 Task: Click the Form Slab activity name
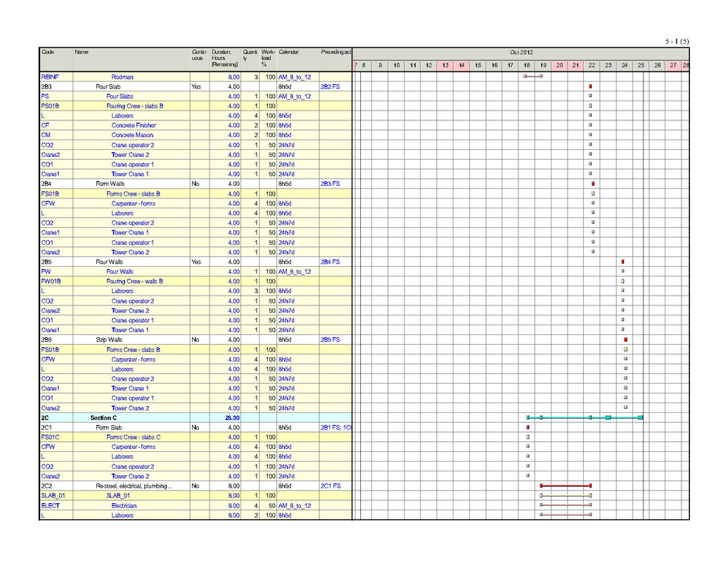coord(108,427)
